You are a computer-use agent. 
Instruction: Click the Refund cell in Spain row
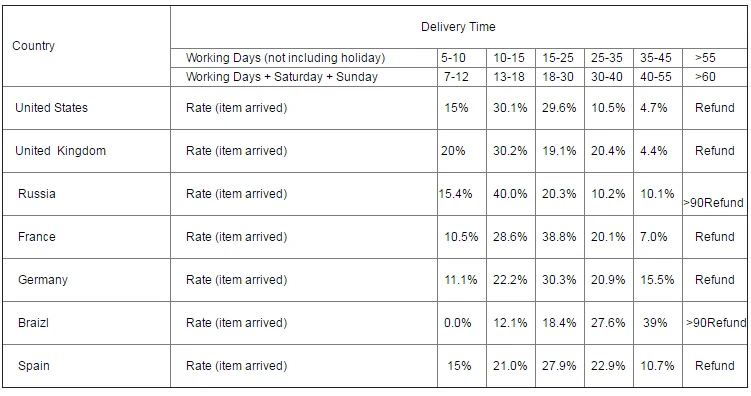pyautogui.click(x=714, y=366)
